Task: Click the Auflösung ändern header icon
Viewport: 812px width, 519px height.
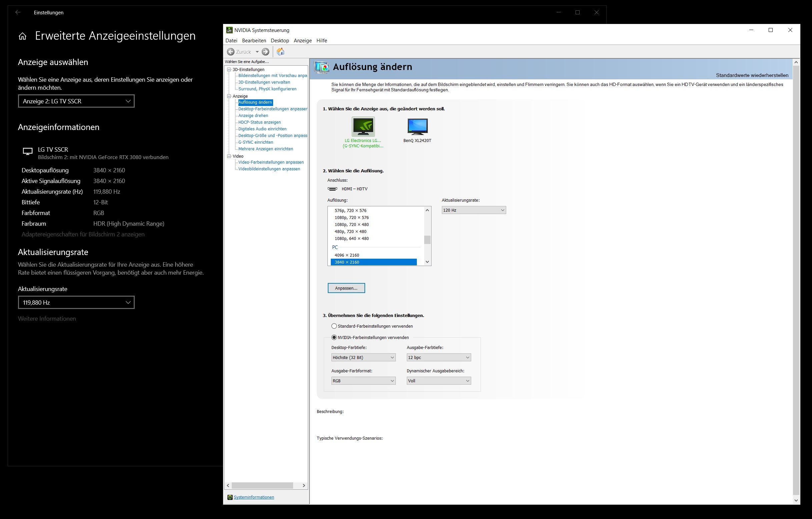Action: (x=322, y=67)
